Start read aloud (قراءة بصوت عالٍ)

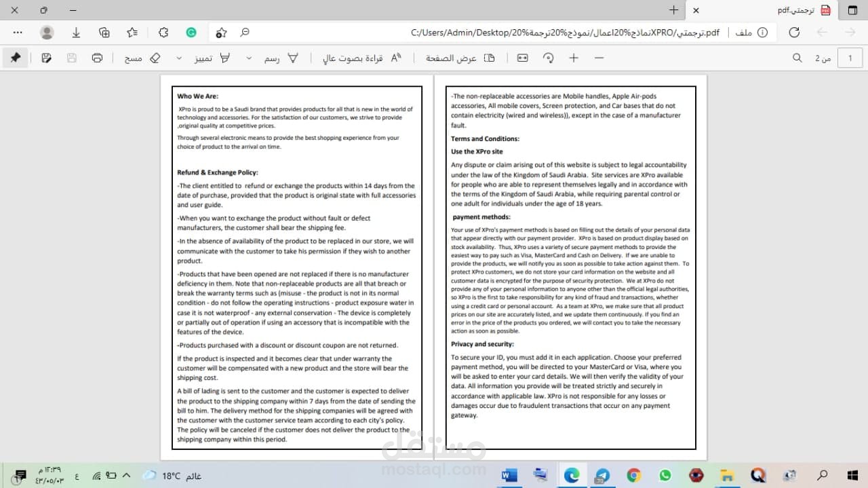pos(362,58)
